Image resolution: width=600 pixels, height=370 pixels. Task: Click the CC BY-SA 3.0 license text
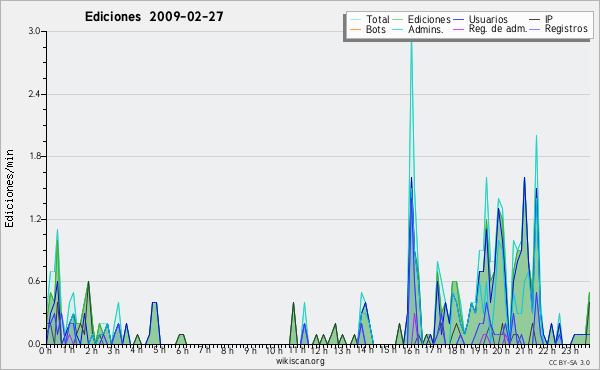(x=569, y=362)
